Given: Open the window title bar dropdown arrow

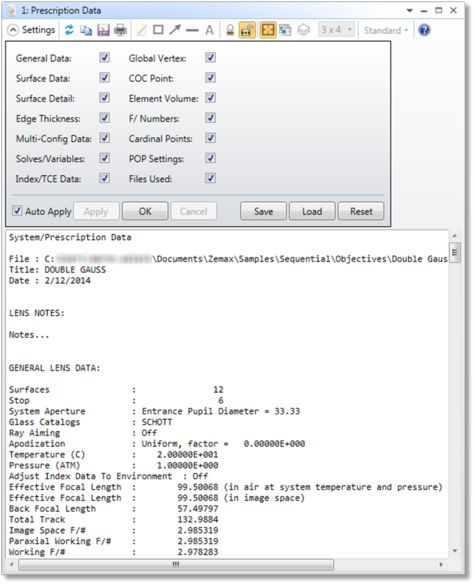Looking at the screenshot, I should [x=410, y=11].
